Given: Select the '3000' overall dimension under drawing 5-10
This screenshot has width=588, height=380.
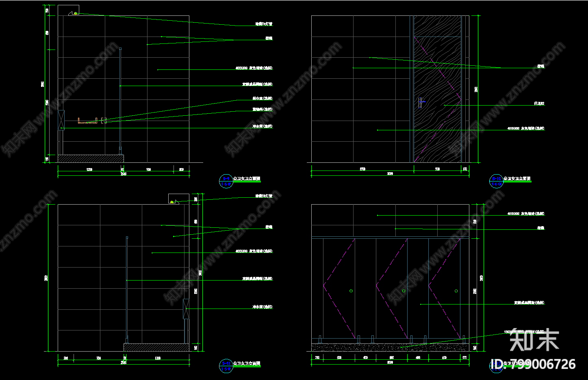Looking at the screenshot, I should [390, 173].
